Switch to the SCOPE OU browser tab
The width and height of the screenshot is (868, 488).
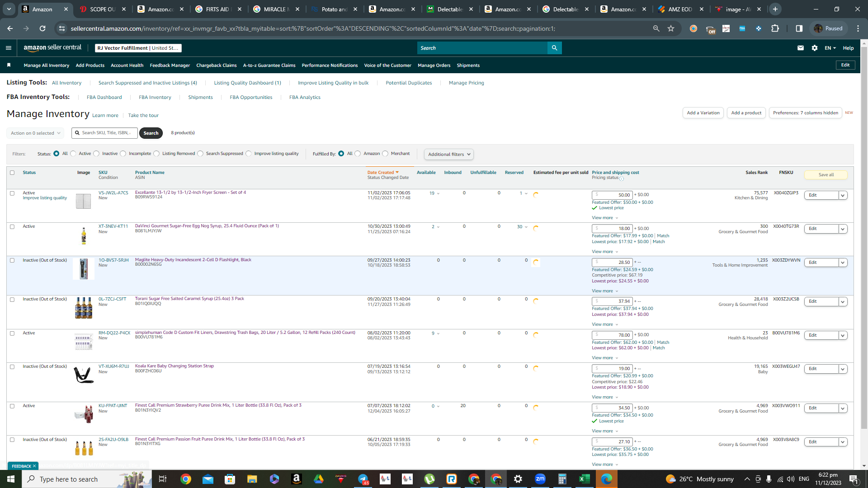(x=102, y=9)
